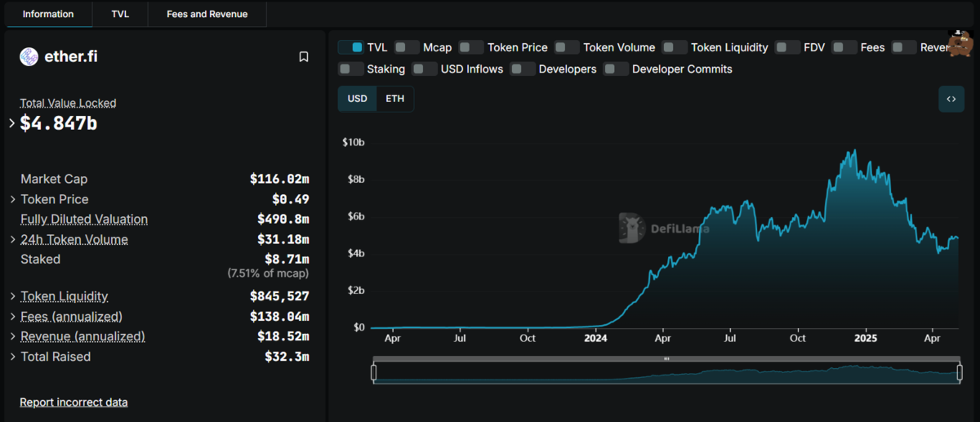Click the $18.52m revenue value

[x=283, y=336]
